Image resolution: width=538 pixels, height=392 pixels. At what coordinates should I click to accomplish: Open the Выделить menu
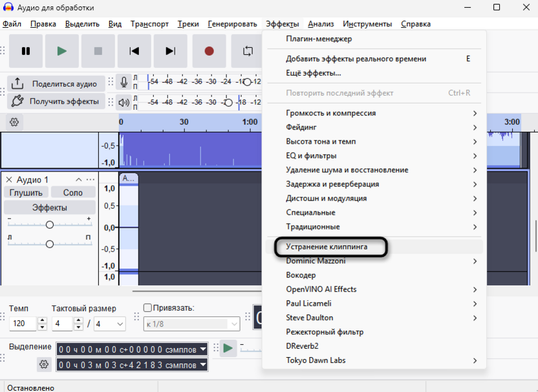pyautogui.click(x=82, y=24)
